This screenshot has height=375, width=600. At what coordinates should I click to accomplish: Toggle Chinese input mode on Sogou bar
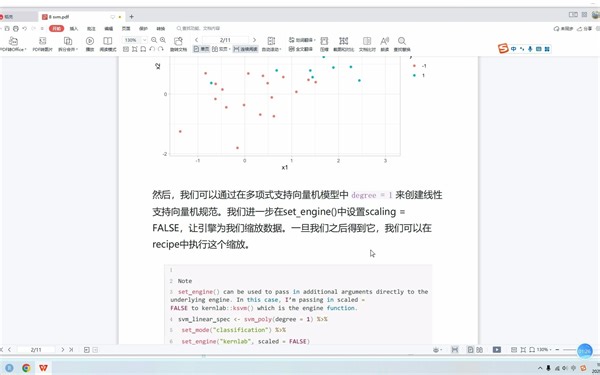coord(514,49)
